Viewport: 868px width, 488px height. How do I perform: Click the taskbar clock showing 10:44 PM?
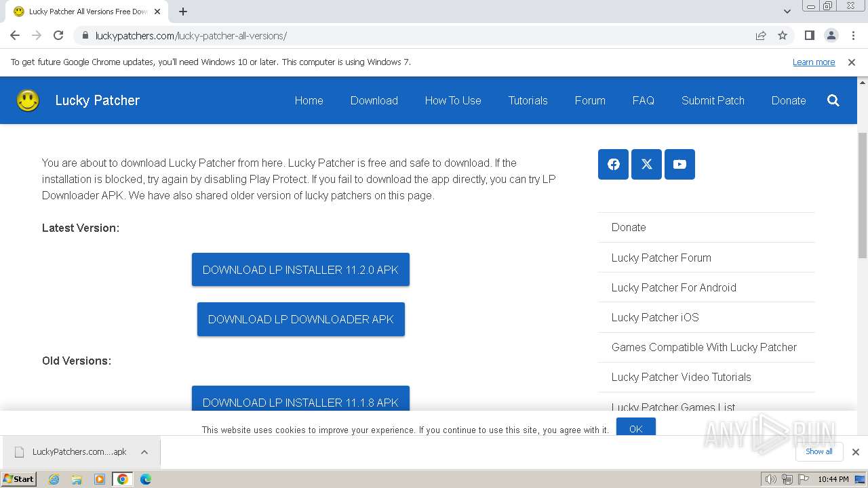coord(833,479)
